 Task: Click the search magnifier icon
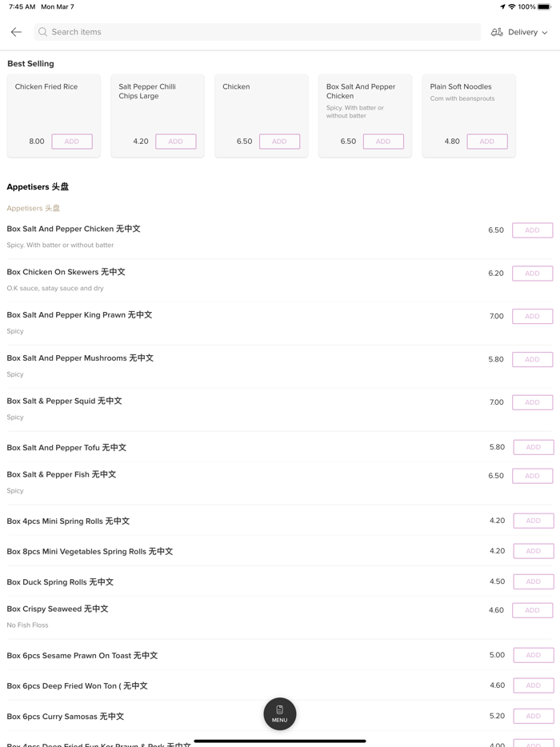tap(43, 32)
